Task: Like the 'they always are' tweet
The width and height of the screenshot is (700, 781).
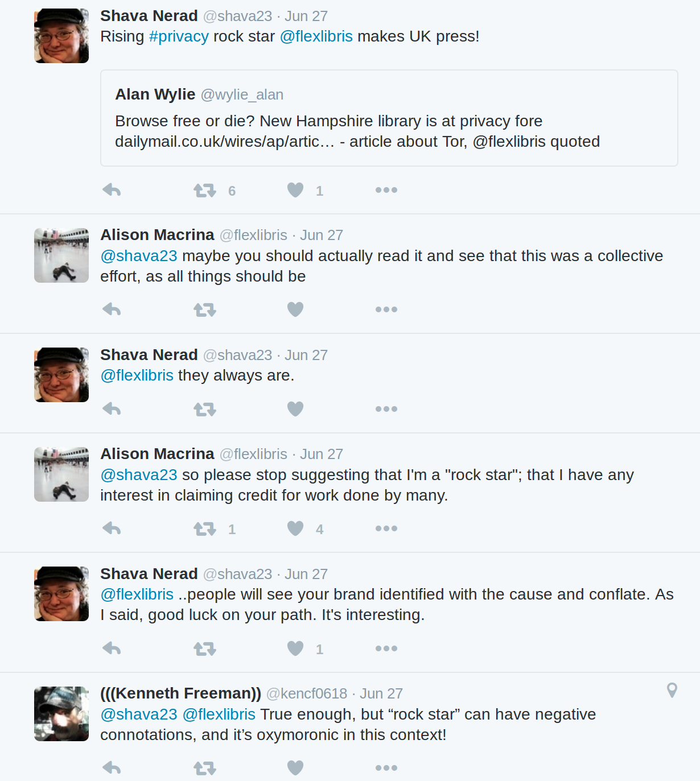Action: pyautogui.click(x=295, y=409)
